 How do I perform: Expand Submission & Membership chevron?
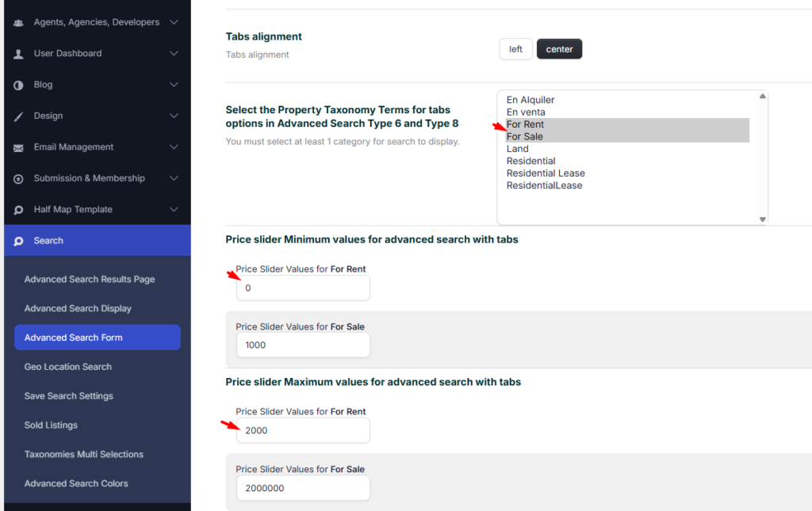pos(174,178)
